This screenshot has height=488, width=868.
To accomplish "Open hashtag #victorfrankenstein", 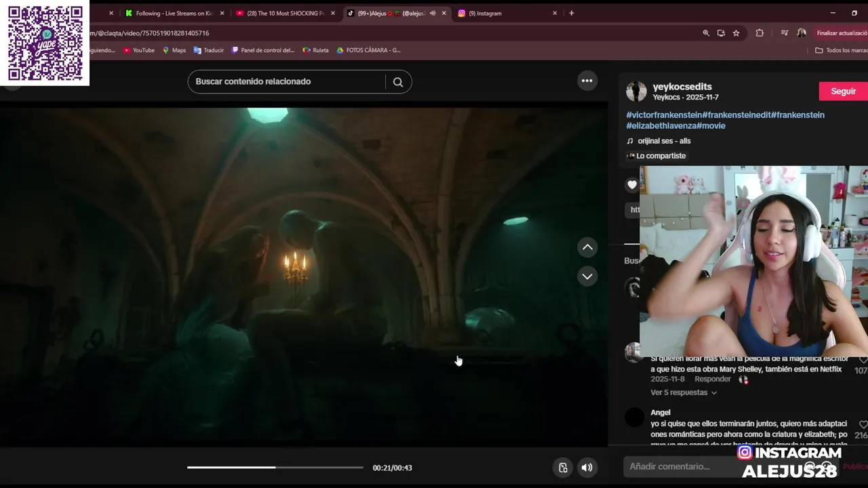I will pyautogui.click(x=664, y=115).
